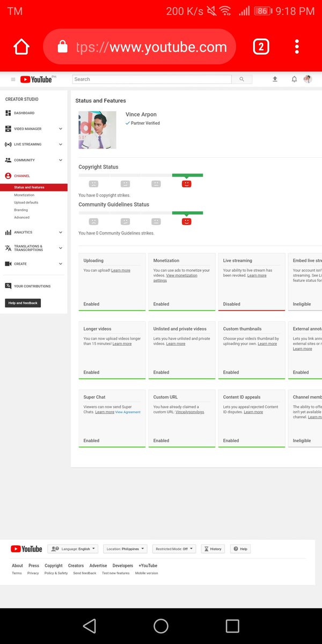This screenshot has height=644, width=322.
Task: Click Learn more in Longer videos card
Action: [x=122, y=343]
